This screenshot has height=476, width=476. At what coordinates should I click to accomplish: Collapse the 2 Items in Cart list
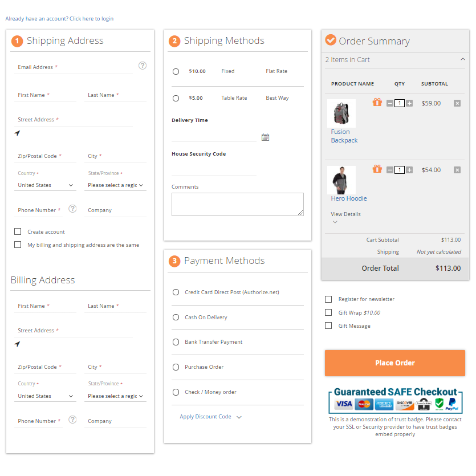pos(463,59)
